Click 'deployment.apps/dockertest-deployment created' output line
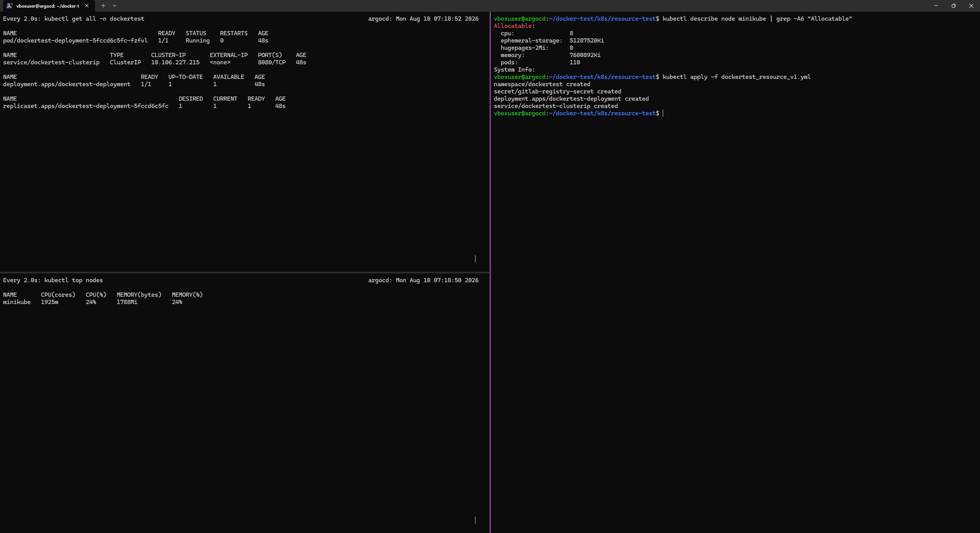 point(571,99)
